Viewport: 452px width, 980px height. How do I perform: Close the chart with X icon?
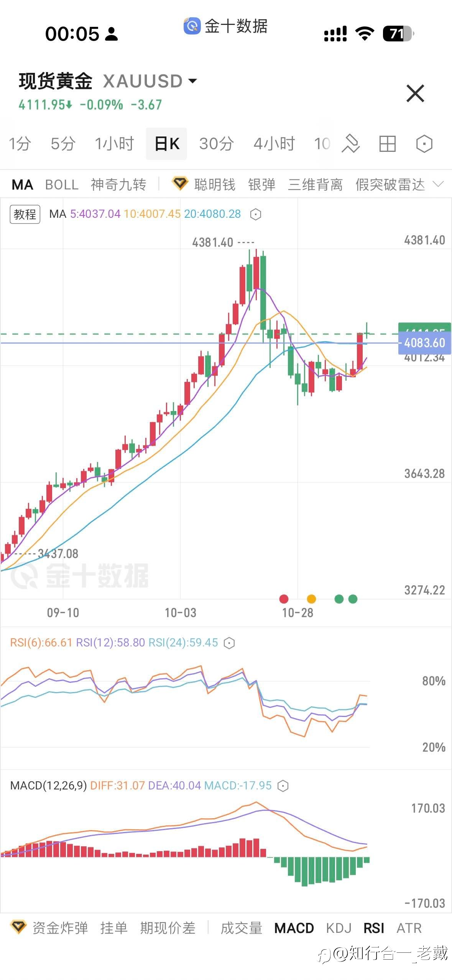(415, 94)
